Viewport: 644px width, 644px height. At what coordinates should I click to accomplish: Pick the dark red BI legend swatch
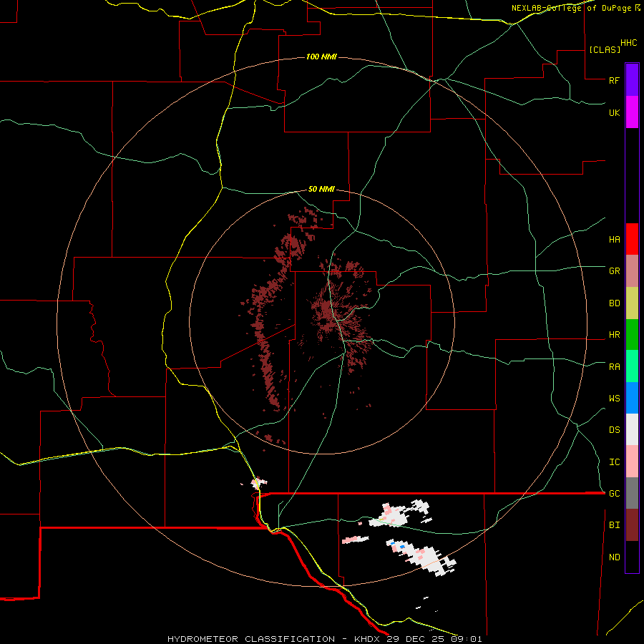coord(632,525)
